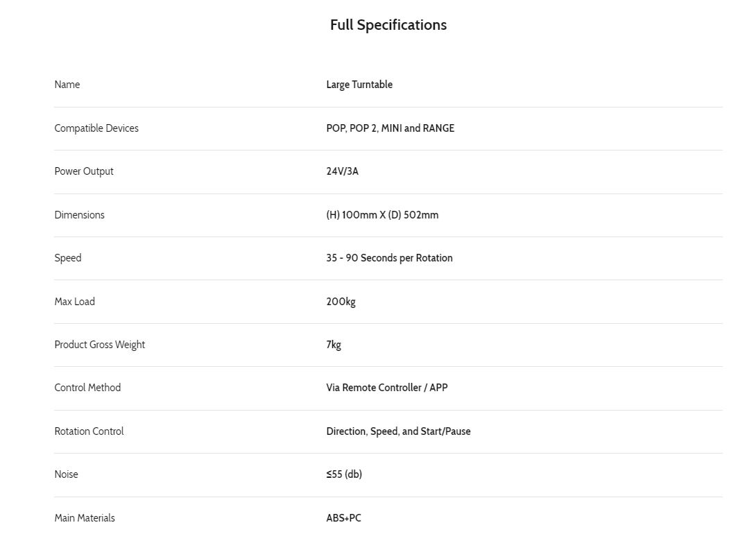
Task: Select the 200kg max load value
Action: [341, 302]
